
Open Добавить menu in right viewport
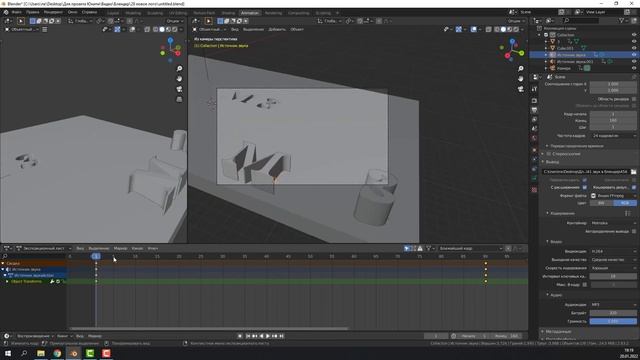[277, 29]
